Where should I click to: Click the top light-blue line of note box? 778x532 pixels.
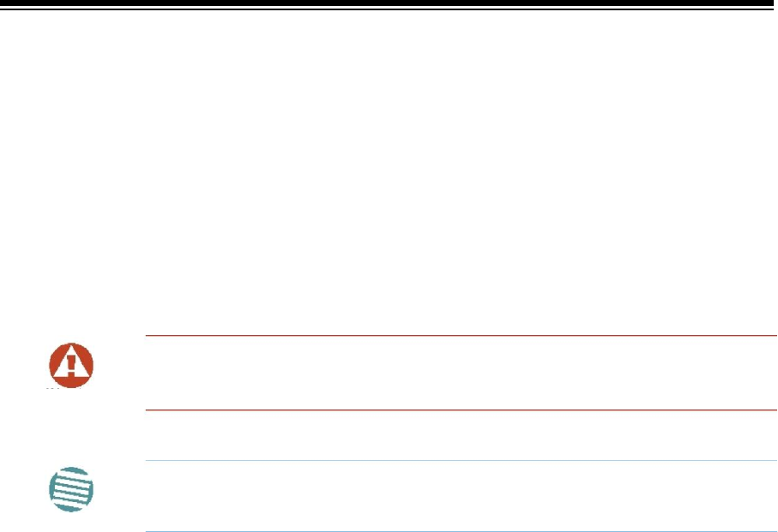pyautogui.click(x=461, y=461)
